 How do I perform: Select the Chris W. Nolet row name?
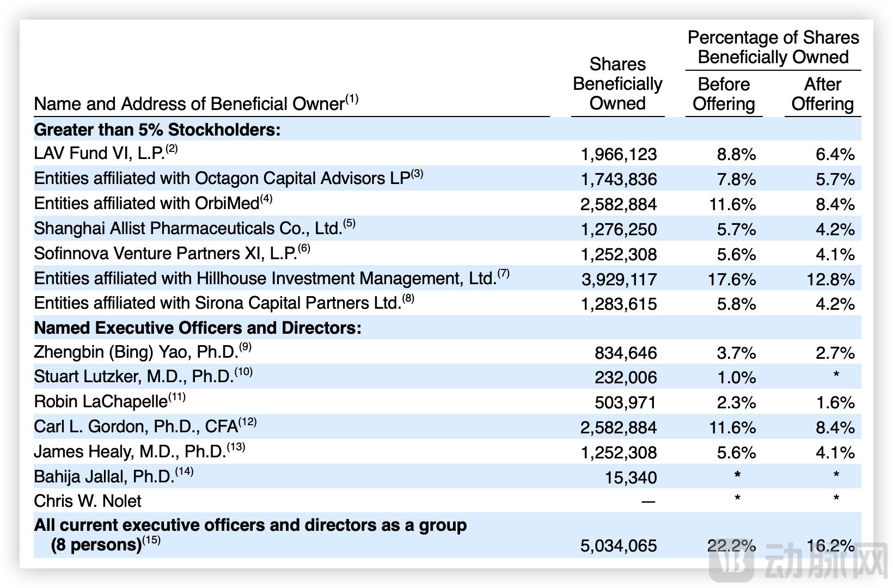pos(88,501)
